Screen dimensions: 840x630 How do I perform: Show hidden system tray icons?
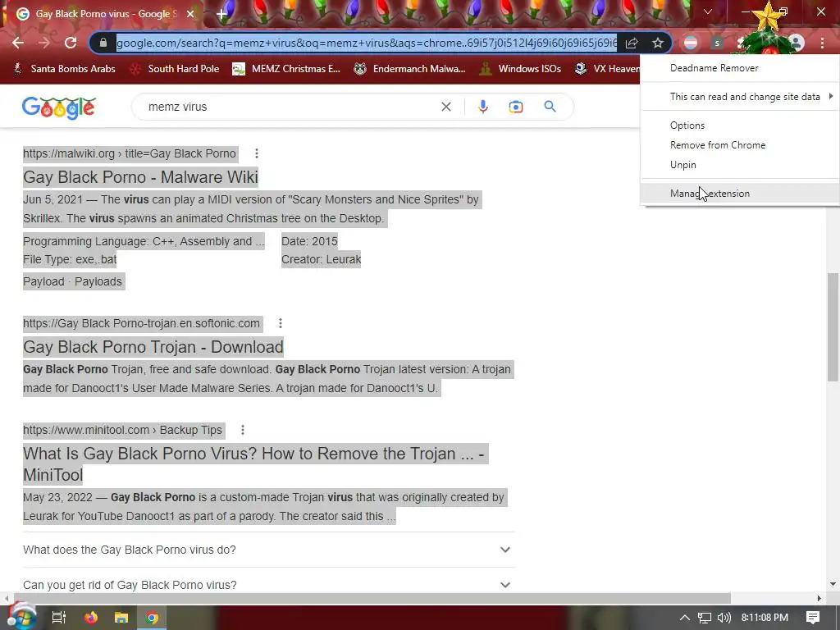(685, 618)
